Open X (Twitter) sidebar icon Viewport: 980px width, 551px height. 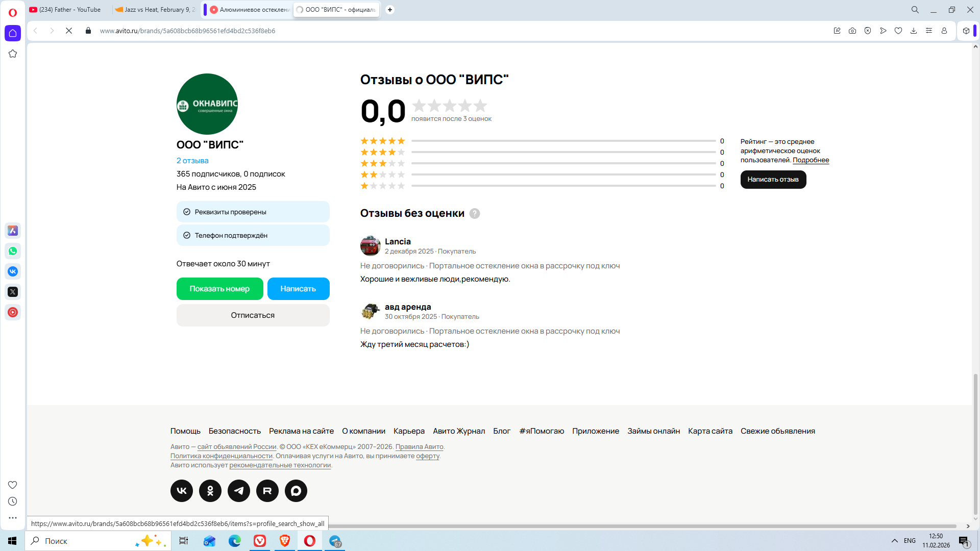pos(13,292)
